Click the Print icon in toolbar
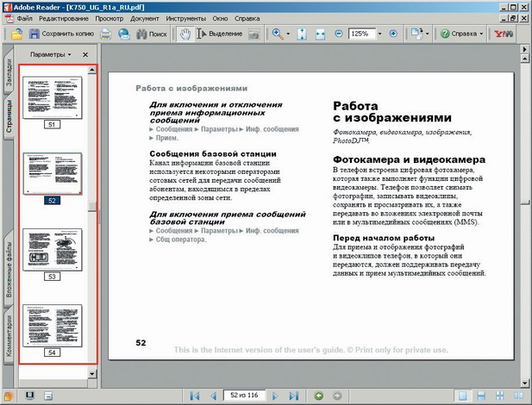 (x=106, y=34)
